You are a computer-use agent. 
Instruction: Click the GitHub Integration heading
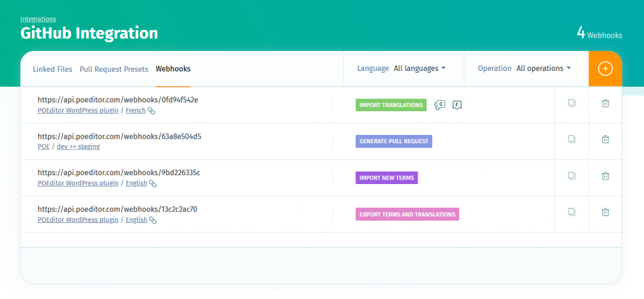(x=89, y=33)
